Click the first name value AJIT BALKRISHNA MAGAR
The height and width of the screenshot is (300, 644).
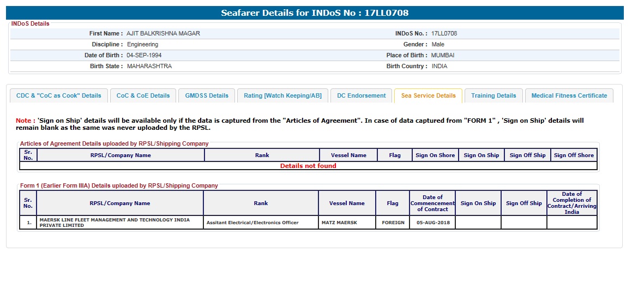163,33
